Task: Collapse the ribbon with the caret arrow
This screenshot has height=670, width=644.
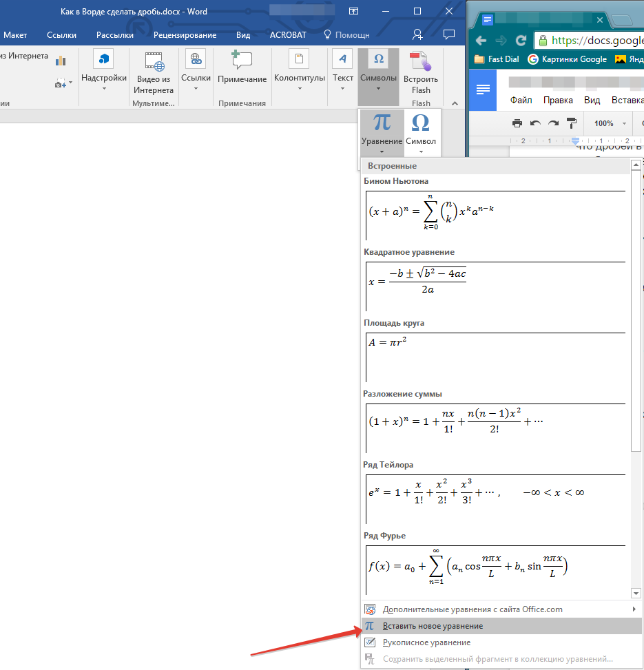Action: point(455,103)
